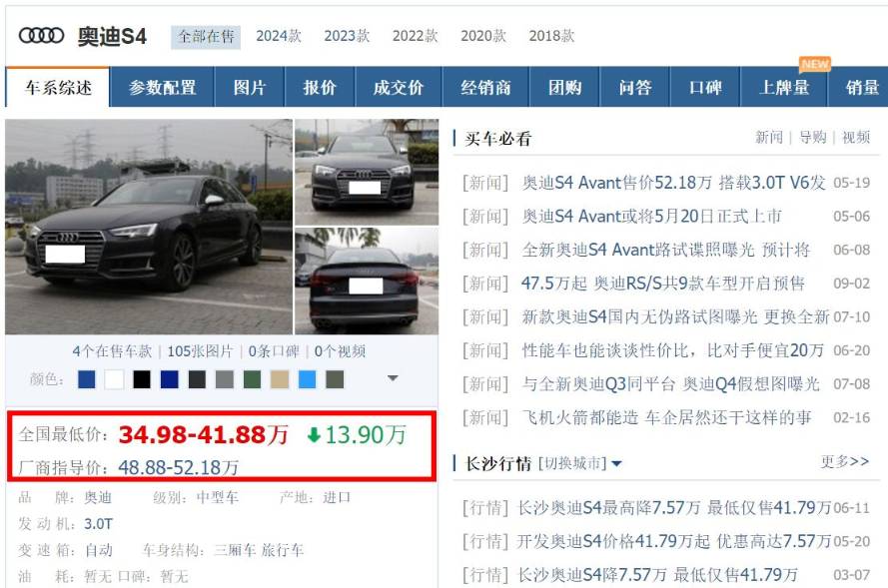
Task: Open news 全新奥迪S4 Avant路试谍照曝光
Action: click(666, 250)
